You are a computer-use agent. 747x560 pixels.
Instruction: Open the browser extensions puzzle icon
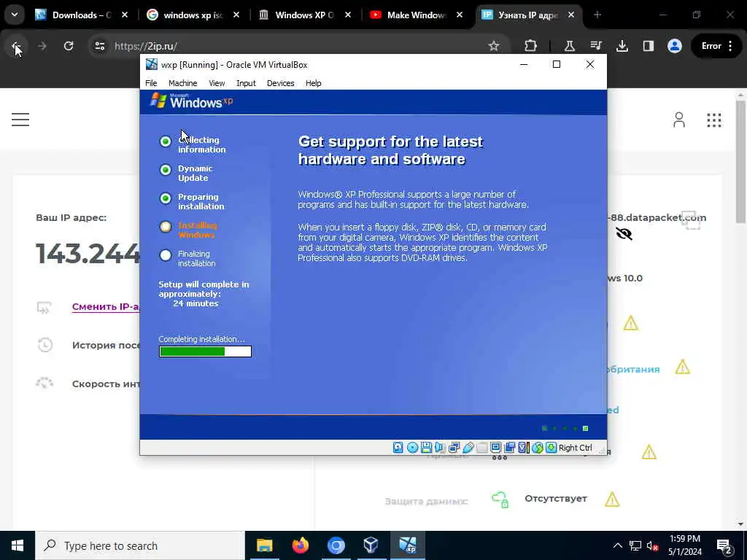[x=530, y=46]
